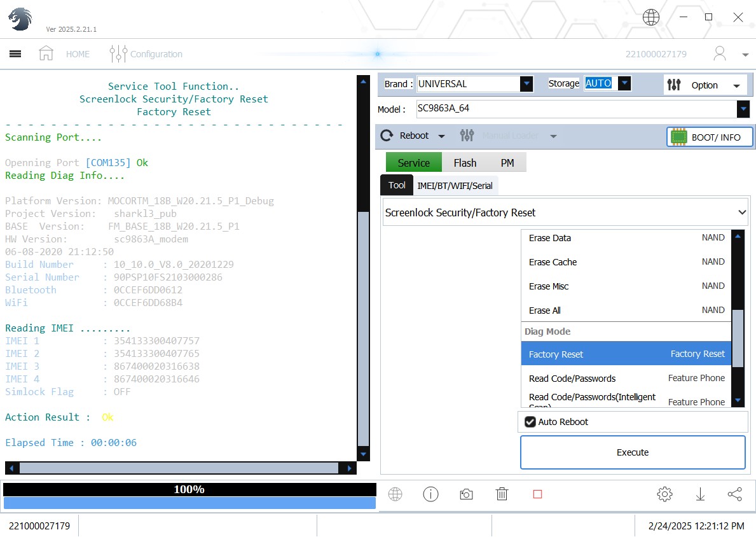The image size is (756, 537).
Task: Open the IMEI/BT/WIFI/Serial tab
Action: tap(455, 186)
